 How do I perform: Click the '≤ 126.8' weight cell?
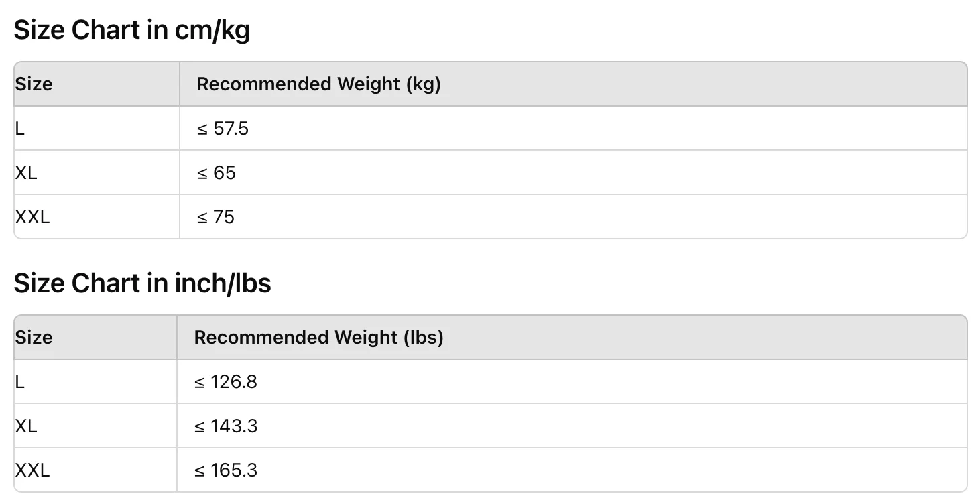coord(225,382)
